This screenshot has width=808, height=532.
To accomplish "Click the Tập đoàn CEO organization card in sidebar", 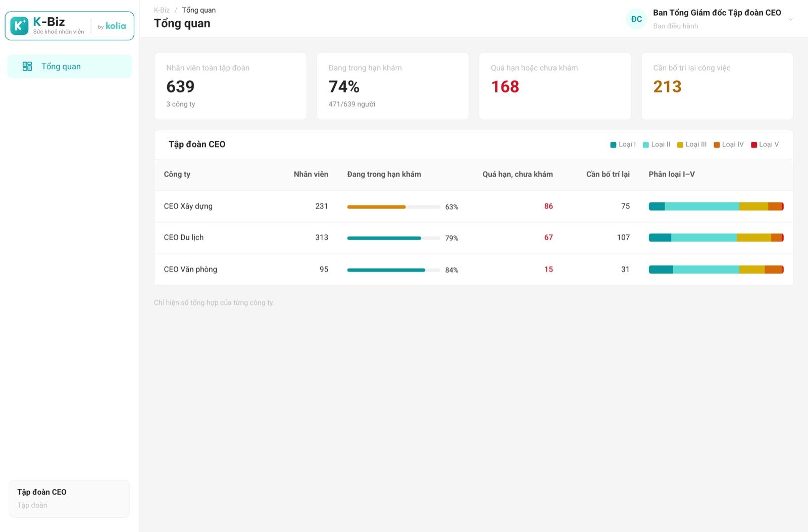I will pyautogui.click(x=70, y=499).
